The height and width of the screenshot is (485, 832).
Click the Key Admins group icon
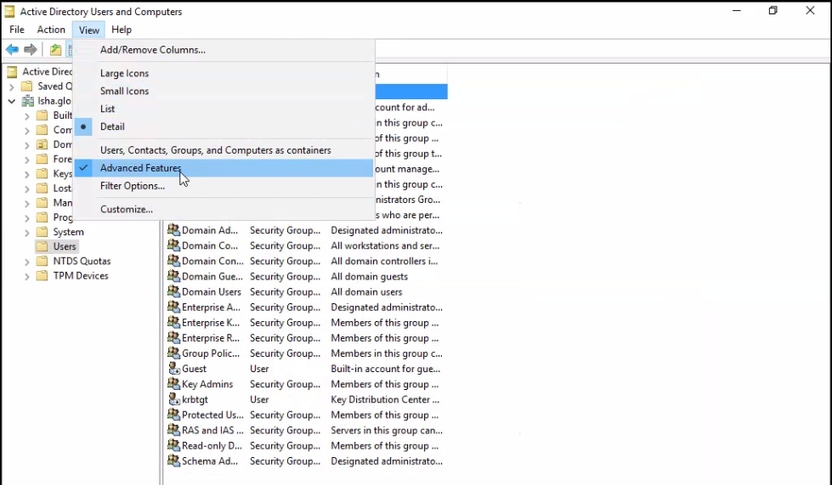coord(174,384)
